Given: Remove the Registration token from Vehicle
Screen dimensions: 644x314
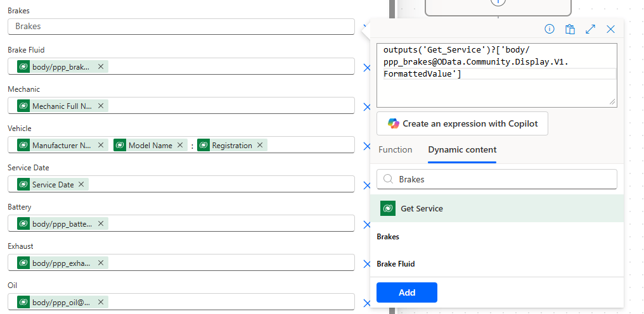Looking at the screenshot, I should (x=260, y=145).
